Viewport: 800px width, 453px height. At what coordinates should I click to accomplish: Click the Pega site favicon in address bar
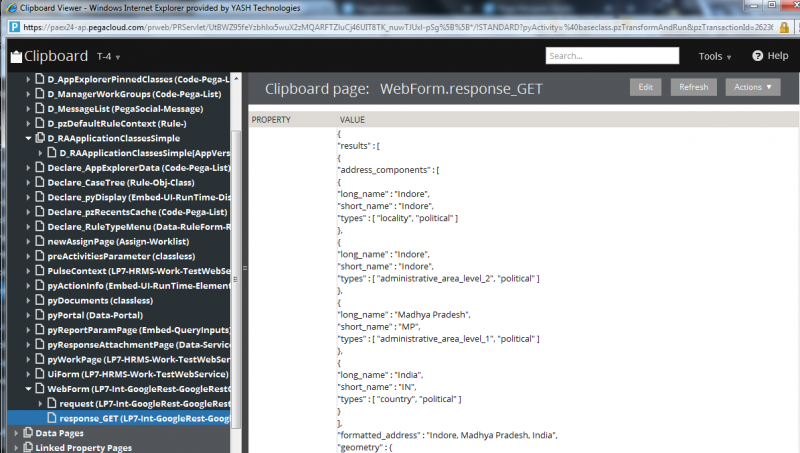coord(14,27)
